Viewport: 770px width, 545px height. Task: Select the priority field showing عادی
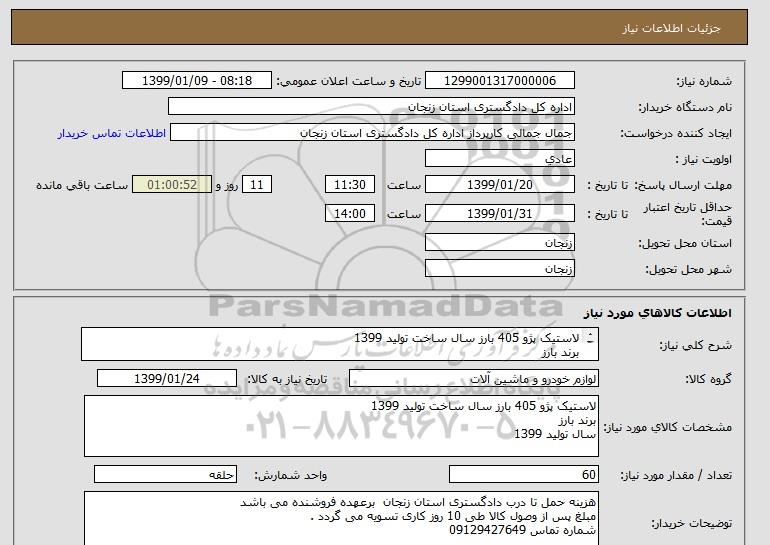tap(499, 159)
